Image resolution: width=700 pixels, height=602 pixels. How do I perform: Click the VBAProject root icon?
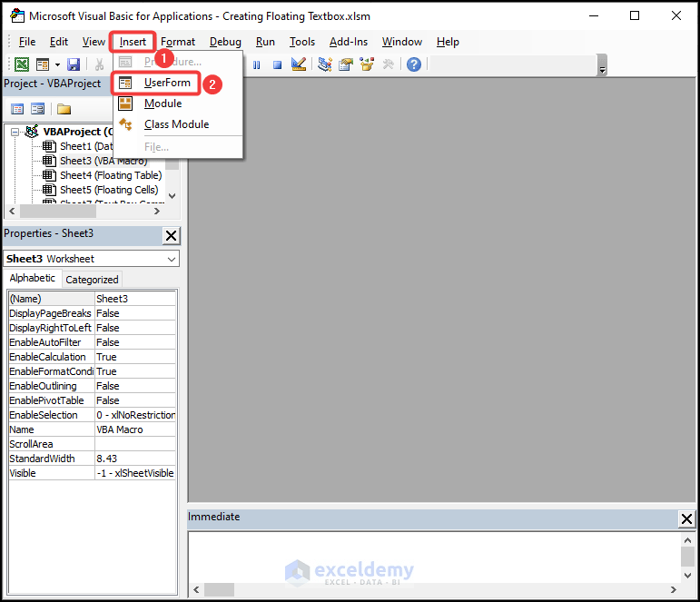click(x=32, y=132)
